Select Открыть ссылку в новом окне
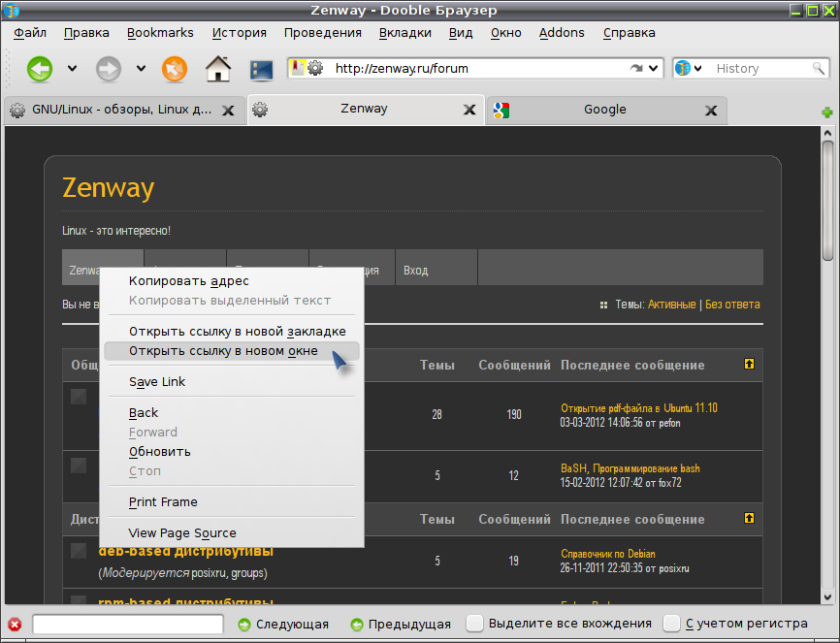Viewport: 840px width, 643px height. (x=232, y=351)
